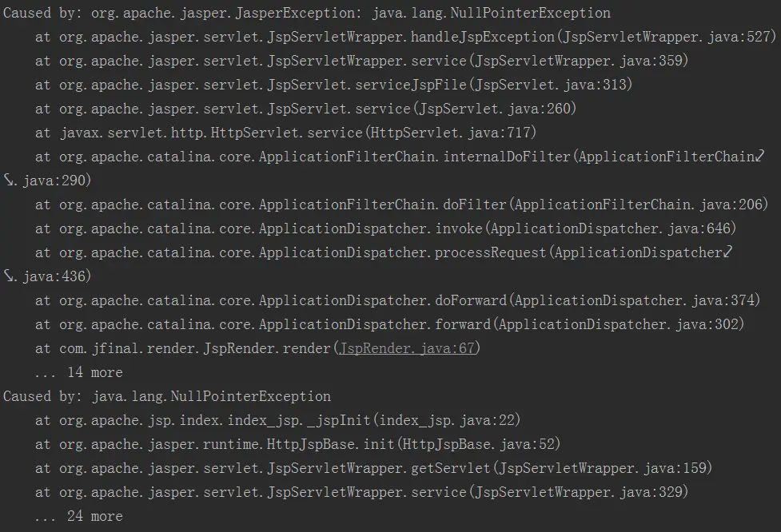The height and width of the screenshot is (532, 781).
Task: Click the ApplicationDispatcher.invoke (java:646) frame
Action: (385, 228)
